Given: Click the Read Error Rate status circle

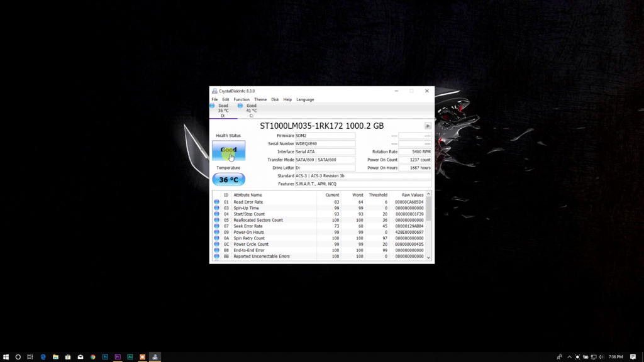Looking at the screenshot, I should 216,202.
